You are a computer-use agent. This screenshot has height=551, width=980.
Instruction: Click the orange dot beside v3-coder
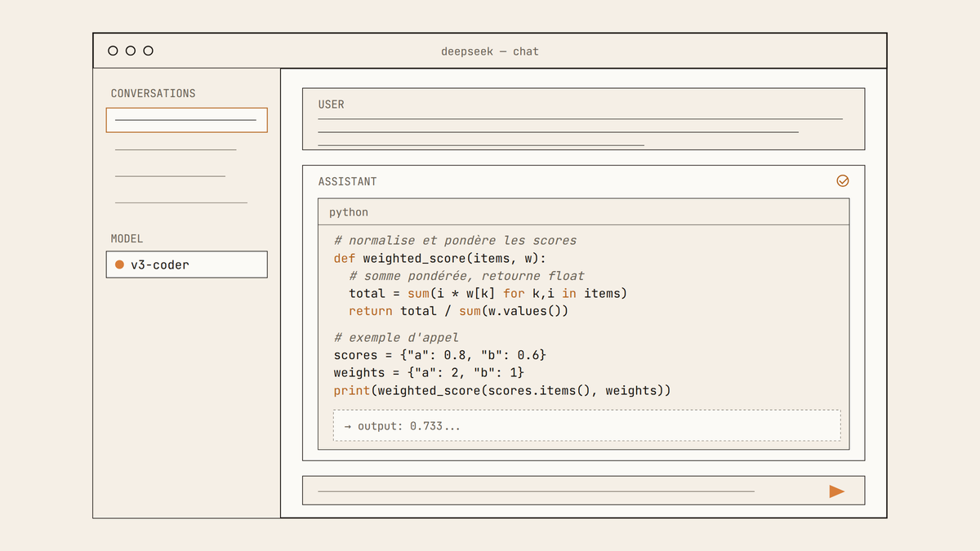point(119,264)
